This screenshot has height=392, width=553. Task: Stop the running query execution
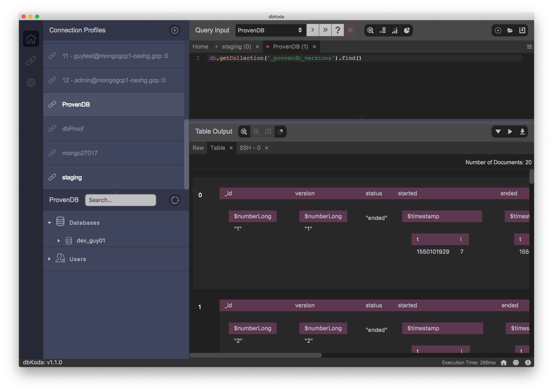point(350,30)
